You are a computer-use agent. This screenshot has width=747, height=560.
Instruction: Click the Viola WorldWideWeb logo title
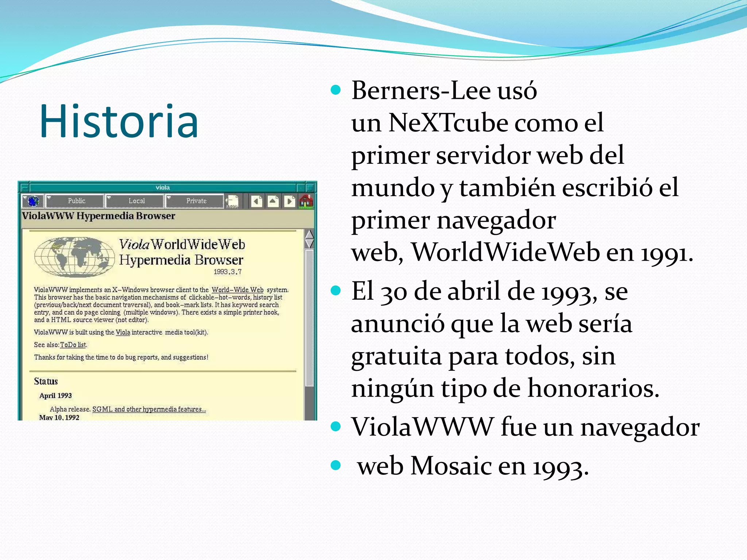click(x=182, y=252)
